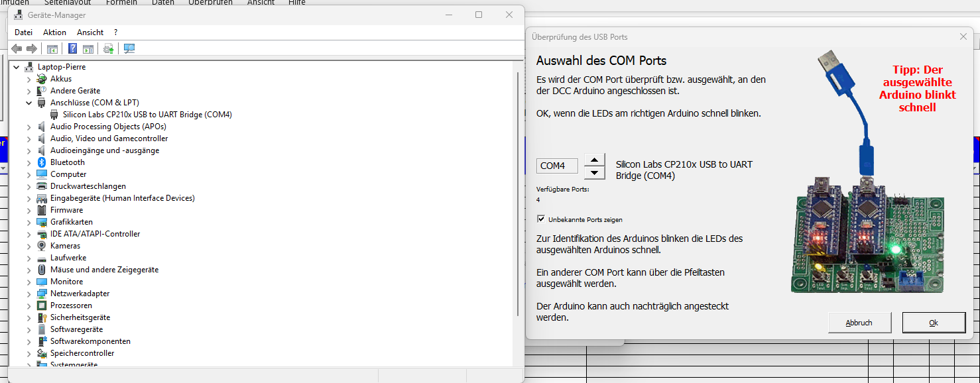Click the show/hide console tree icon
The width and height of the screenshot is (980, 383).
pyautogui.click(x=52, y=48)
